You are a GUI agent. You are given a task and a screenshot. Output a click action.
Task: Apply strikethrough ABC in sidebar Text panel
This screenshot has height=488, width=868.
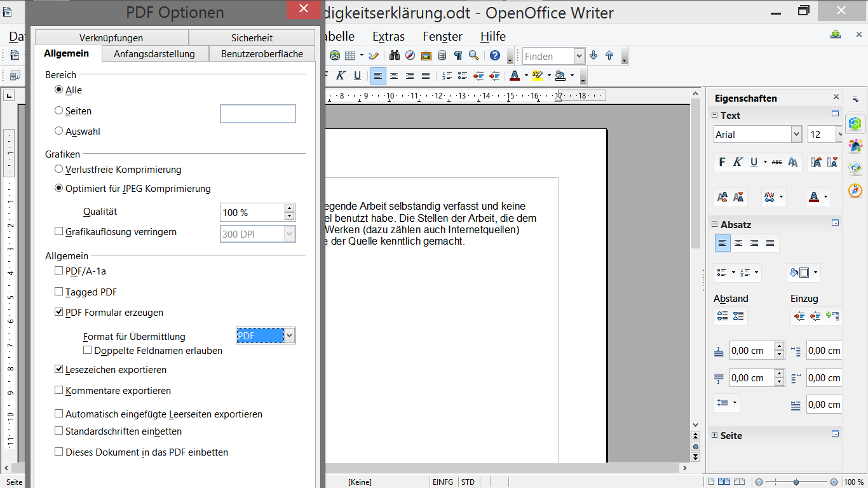(x=776, y=162)
